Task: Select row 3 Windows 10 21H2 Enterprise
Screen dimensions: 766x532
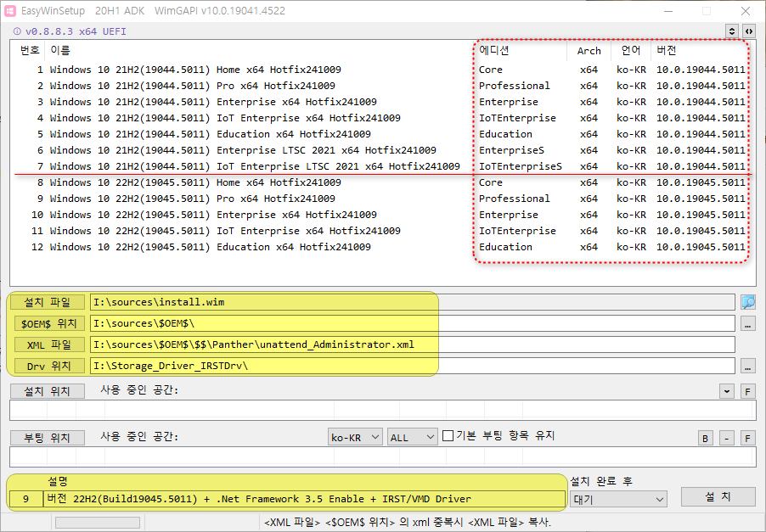Action: point(381,102)
